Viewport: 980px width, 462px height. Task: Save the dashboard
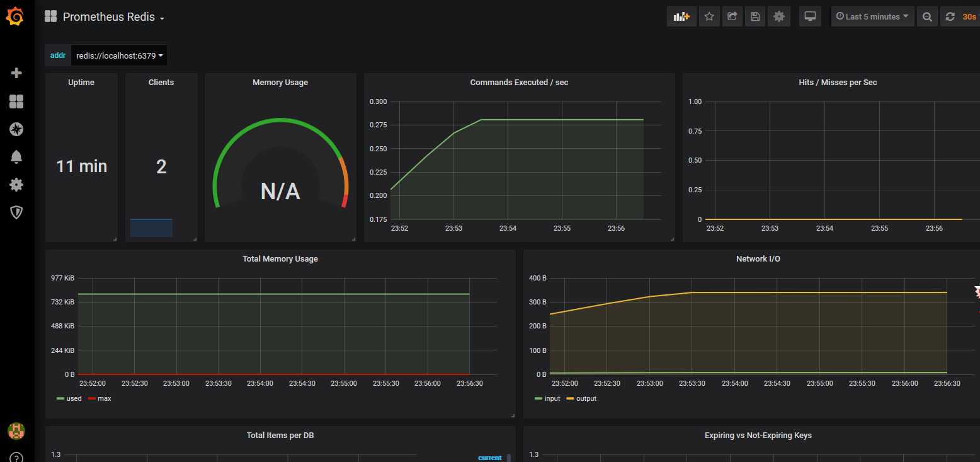tap(755, 17)
